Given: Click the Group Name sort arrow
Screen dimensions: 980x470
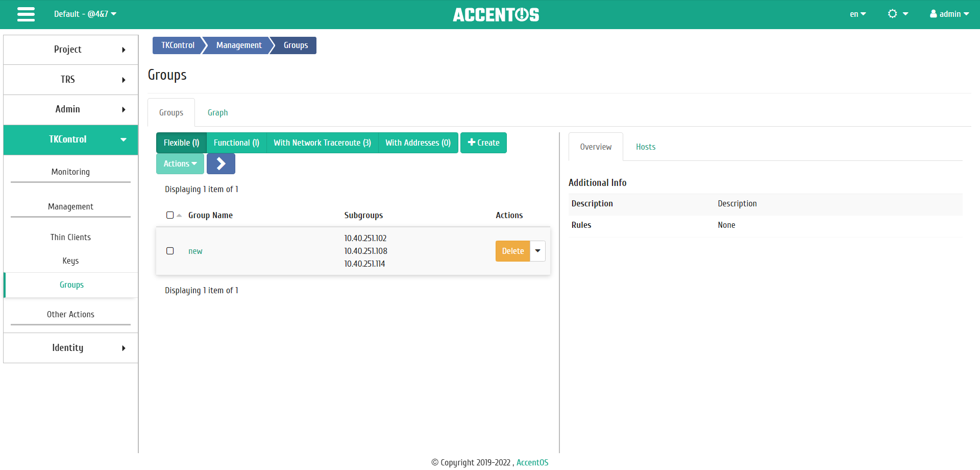Looking at the screenshot, I should pos(179,216).
